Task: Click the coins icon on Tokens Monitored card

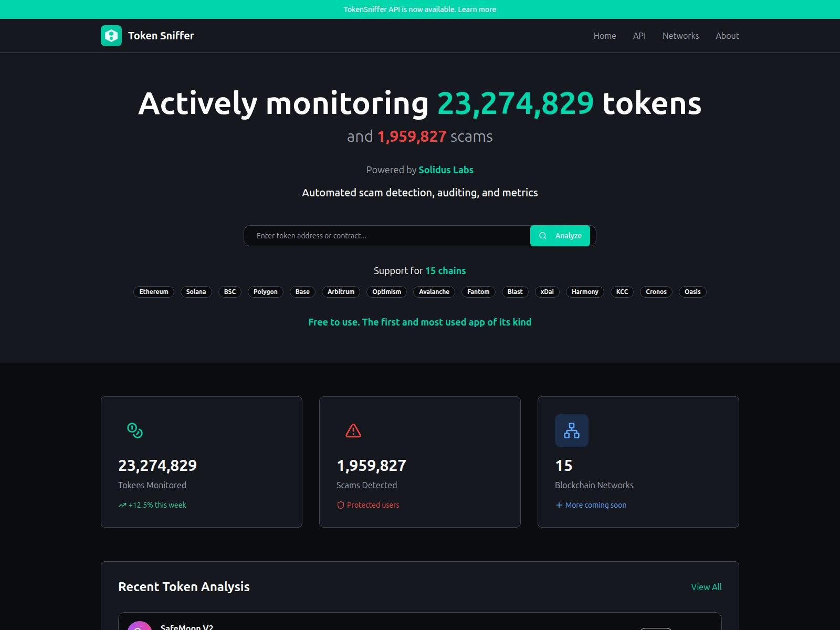Action: [x=135, y=430]
